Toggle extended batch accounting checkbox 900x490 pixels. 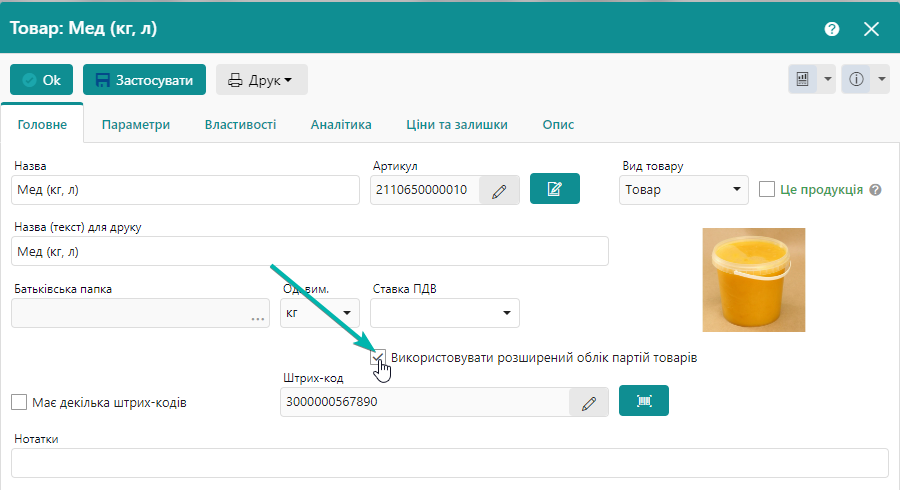(378, 357)
